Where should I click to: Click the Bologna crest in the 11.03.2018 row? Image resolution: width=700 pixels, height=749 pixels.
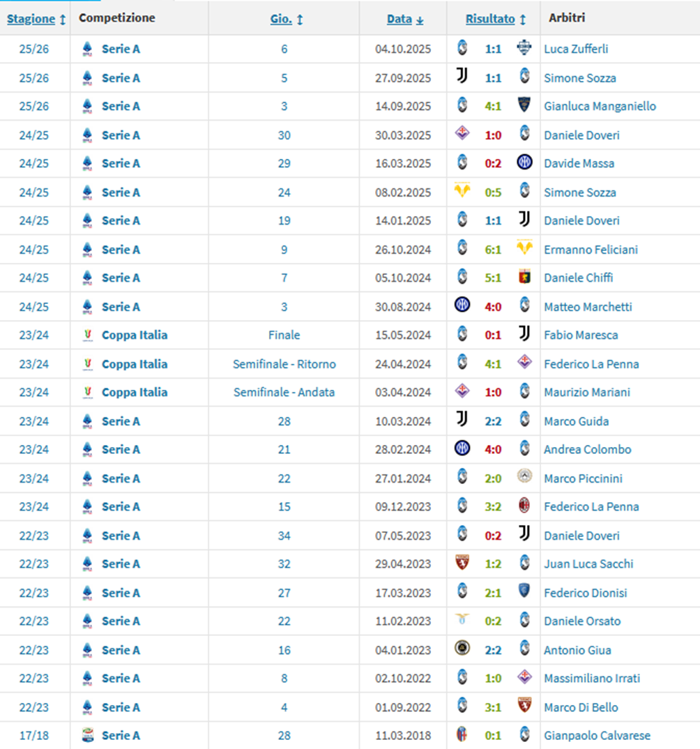(462, 735)
